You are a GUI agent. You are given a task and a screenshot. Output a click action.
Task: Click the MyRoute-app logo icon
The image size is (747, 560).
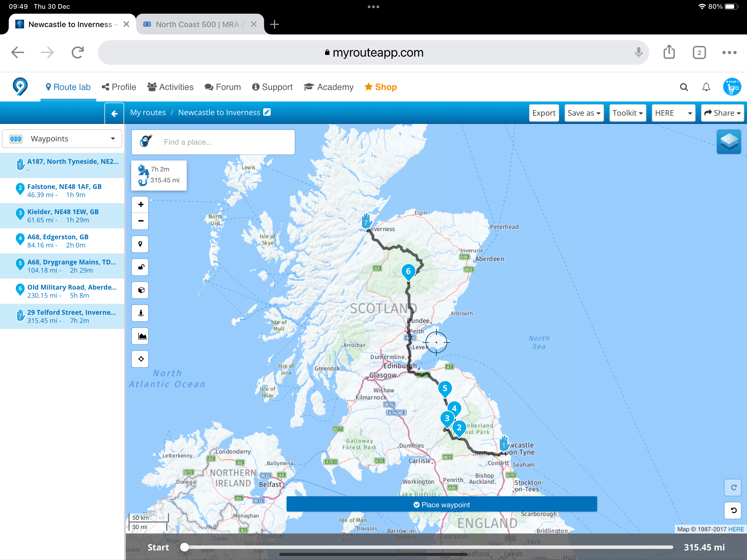point(20,87)
